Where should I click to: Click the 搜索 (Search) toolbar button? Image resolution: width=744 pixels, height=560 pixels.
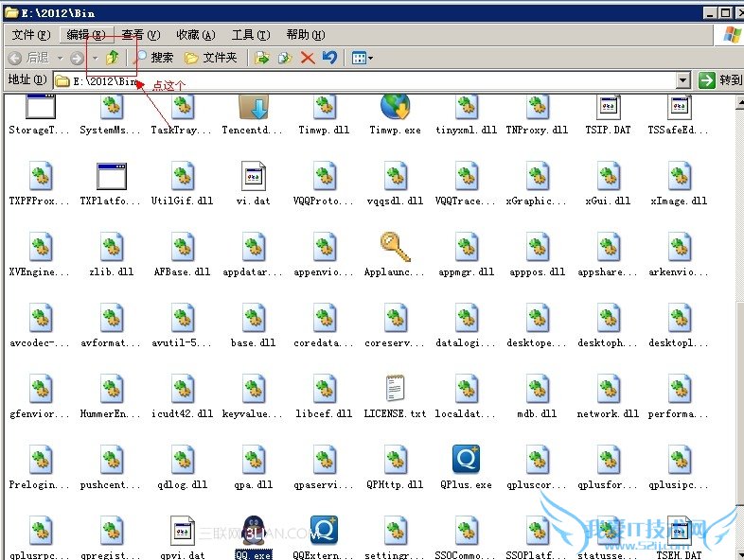tap(153, 58)
